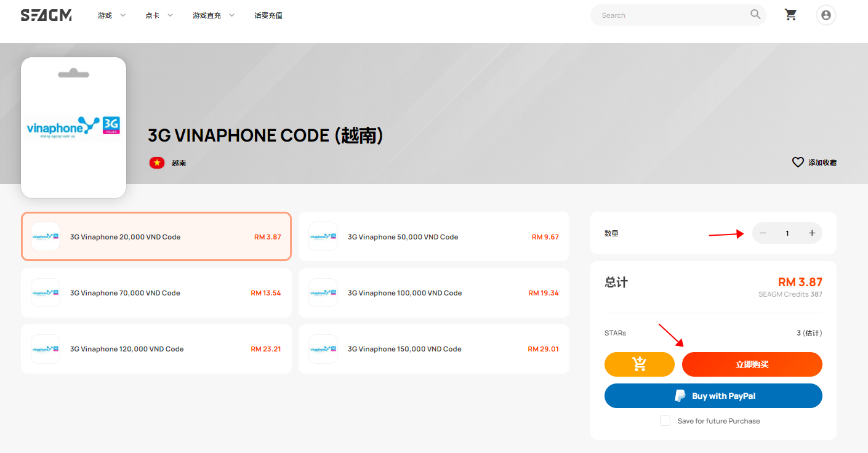The width and height of the screenshot is (868, 453).
Task: Click the total price RM 3.87 in 总计
Action: [x=800, y=282]
